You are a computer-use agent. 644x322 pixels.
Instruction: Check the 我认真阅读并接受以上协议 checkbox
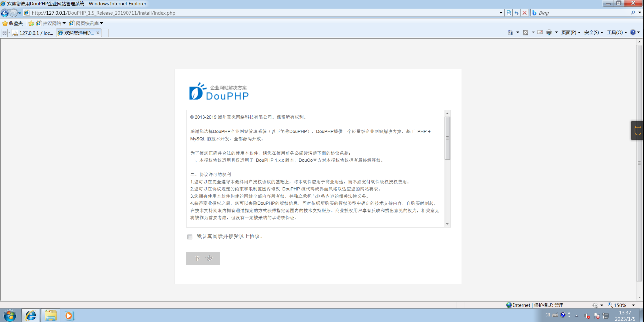pyautogui.click(x=190, y=237)
